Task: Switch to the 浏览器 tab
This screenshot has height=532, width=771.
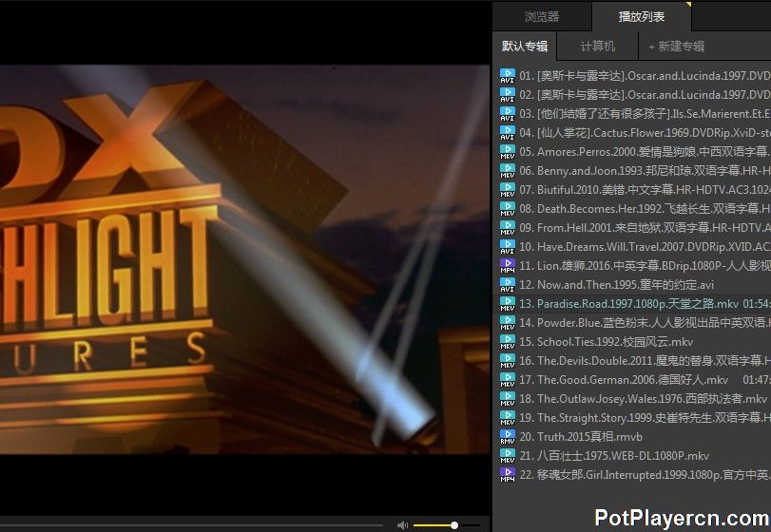Action: tap(542, 17)
